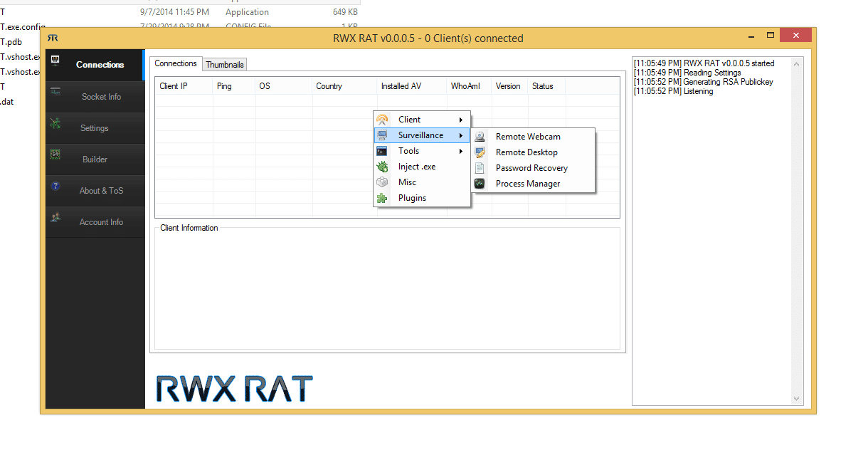Click the Socket Info antenna icon in sidebar
Image resolution: width=868 pixels, height=455 pixels.
[55, 92]
